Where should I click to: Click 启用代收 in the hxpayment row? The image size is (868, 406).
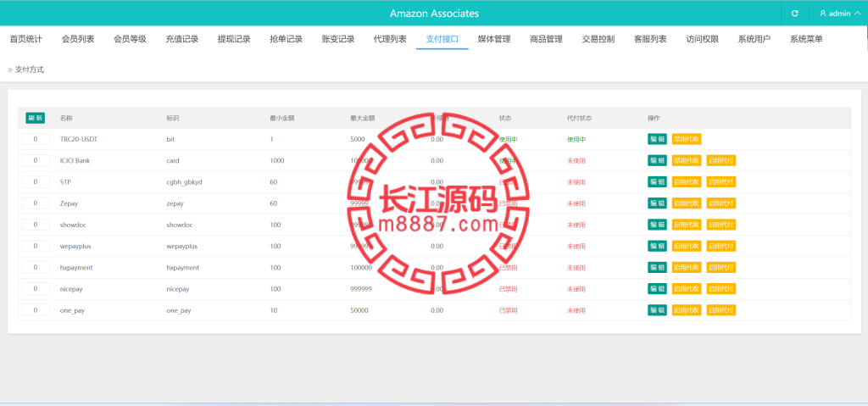click(687, 267)
